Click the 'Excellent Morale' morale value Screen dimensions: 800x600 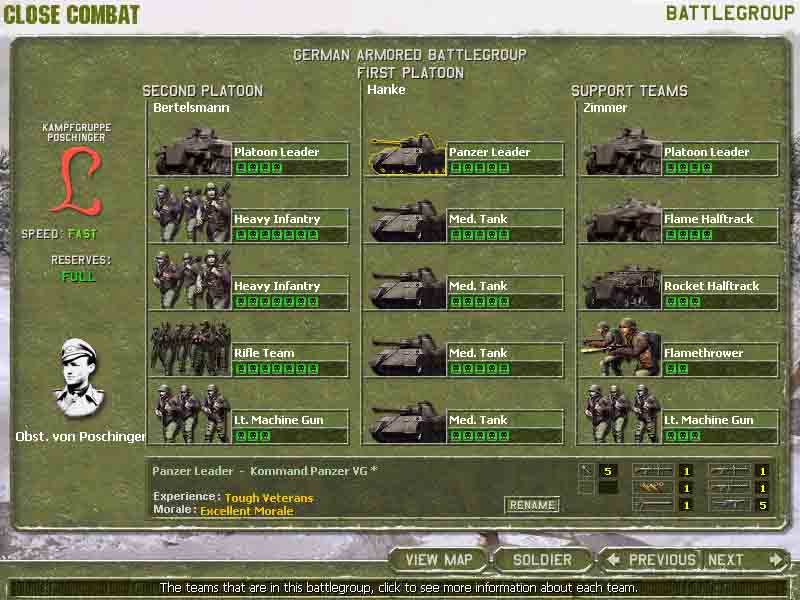tap(247, 511)
